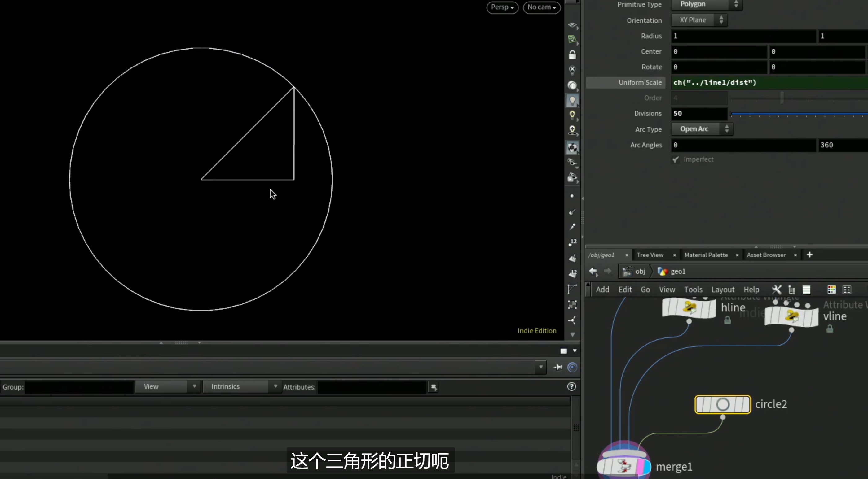The height and width of the screenshot is (479, 868).
Task: Open the Layout menu in network editor
Action: (723, 290)
